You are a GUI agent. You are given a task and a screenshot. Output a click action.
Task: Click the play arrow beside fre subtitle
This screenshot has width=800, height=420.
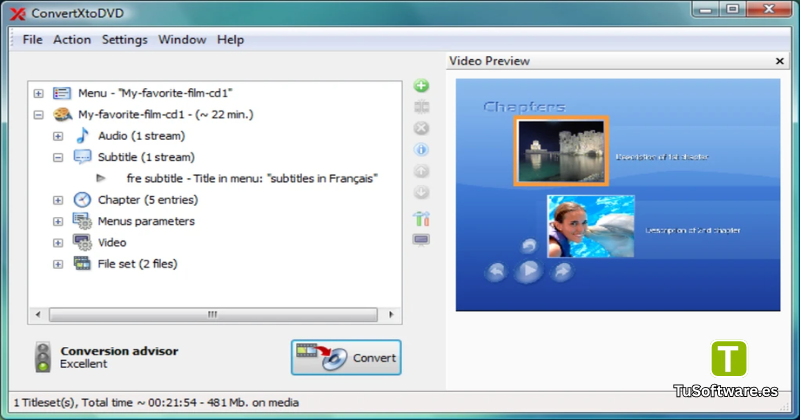[101, 178]
